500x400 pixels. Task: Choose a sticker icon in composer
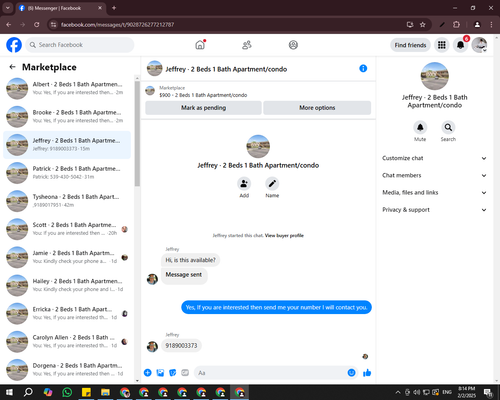click(173, 373)
